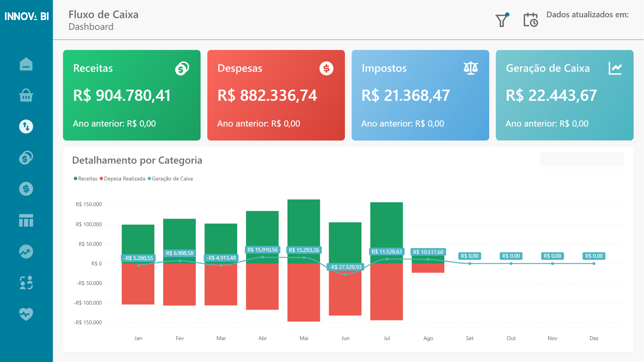Navigate to Home using sidebar icon

click(26, 64)
